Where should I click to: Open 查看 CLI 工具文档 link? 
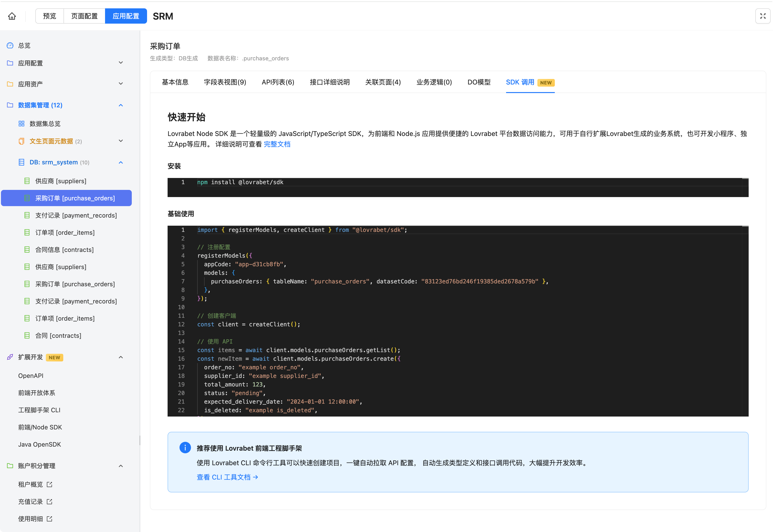[x=228, y=477]
